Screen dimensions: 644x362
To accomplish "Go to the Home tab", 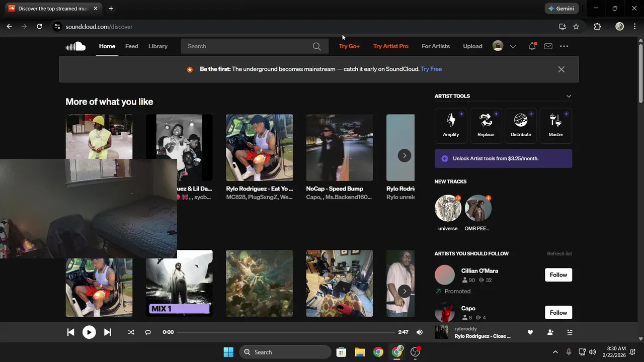I will point(107,46).
